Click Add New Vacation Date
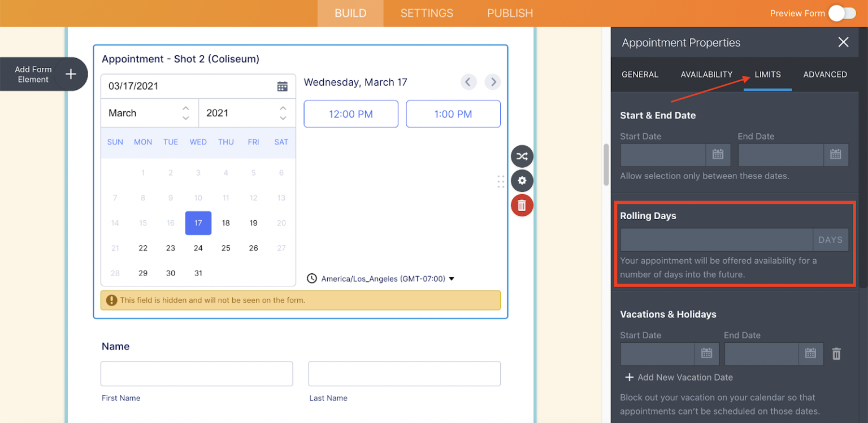This screenshot has width=868, height=423. (678, 377)
